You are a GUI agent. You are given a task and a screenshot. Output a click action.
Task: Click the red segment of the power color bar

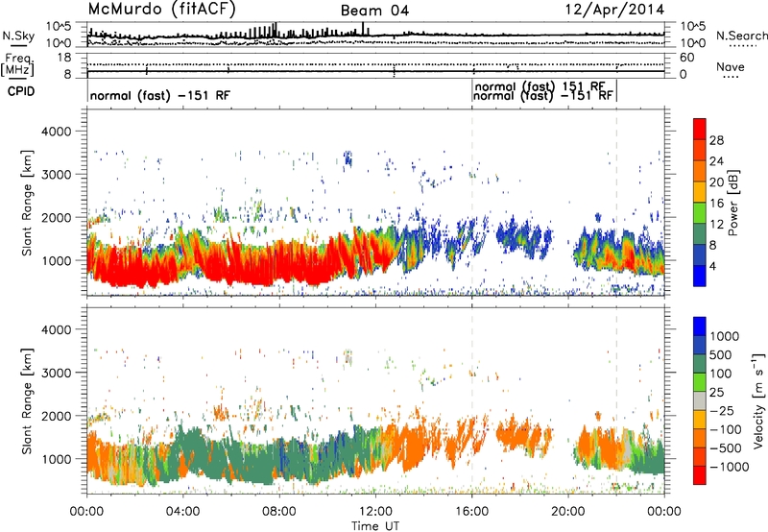pyautogui.click(x=700, y=129)
